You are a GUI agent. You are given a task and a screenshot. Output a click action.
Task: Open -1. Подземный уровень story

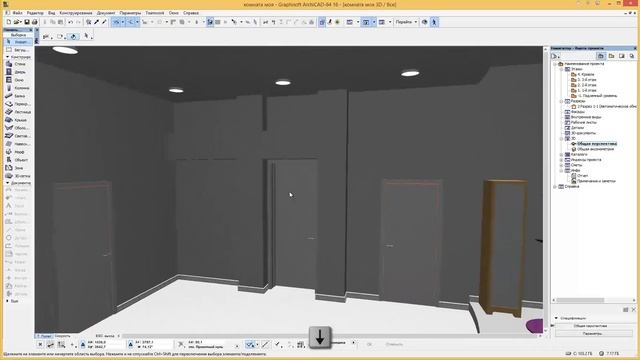(x=597, y=96)
